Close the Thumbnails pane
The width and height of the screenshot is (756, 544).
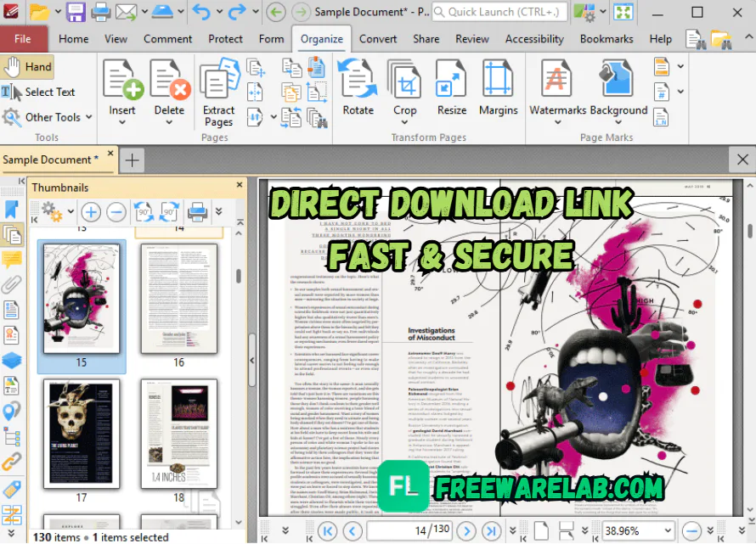[x=240, y=185]
